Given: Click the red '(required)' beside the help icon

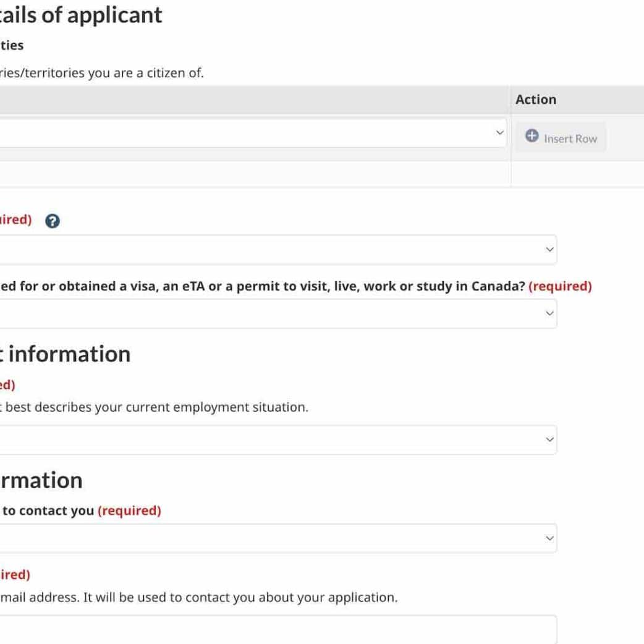Looking at the screenshot, I should coord(15,220).
